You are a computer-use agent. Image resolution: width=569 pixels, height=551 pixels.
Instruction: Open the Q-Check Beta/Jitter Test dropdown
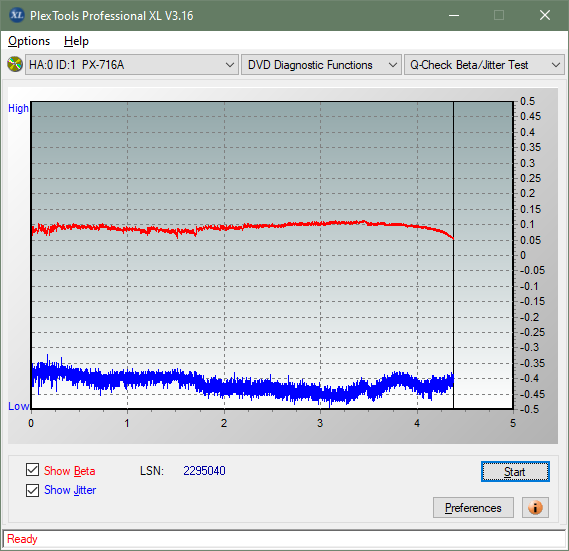(484, 65)
